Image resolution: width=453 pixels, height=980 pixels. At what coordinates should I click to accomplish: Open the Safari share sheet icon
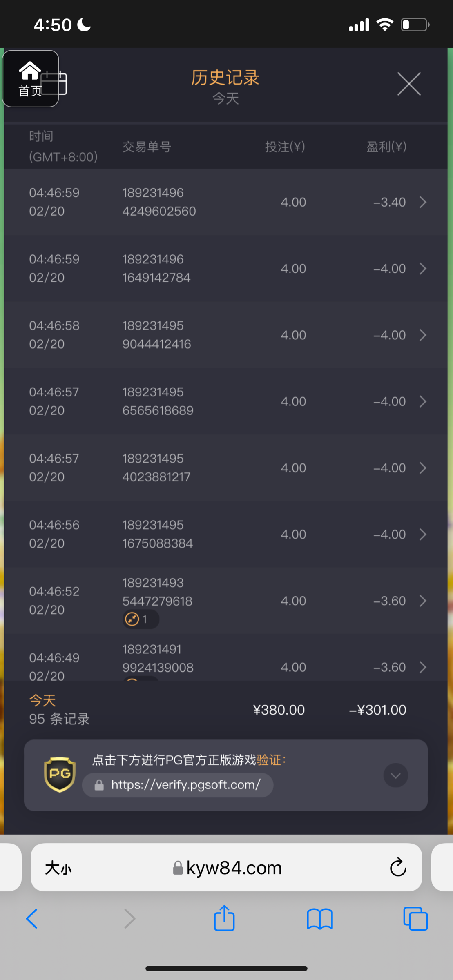point(224,918)
